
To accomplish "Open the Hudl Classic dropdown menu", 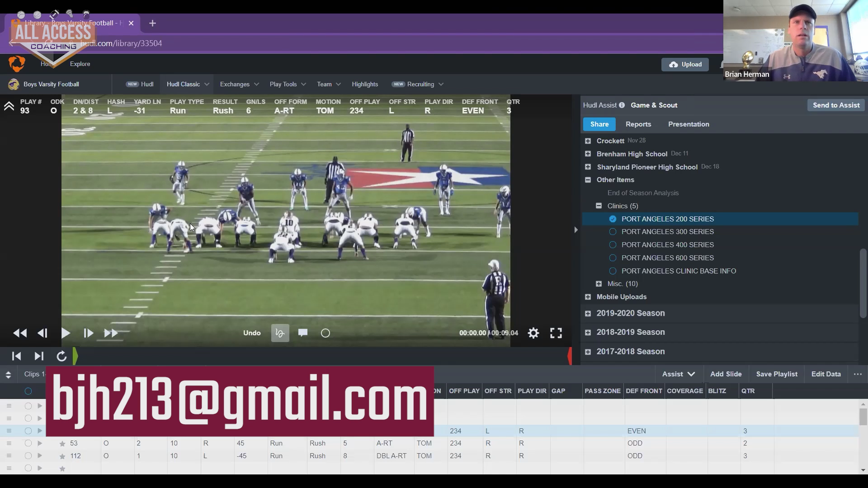I will click(x=188, y=84).
